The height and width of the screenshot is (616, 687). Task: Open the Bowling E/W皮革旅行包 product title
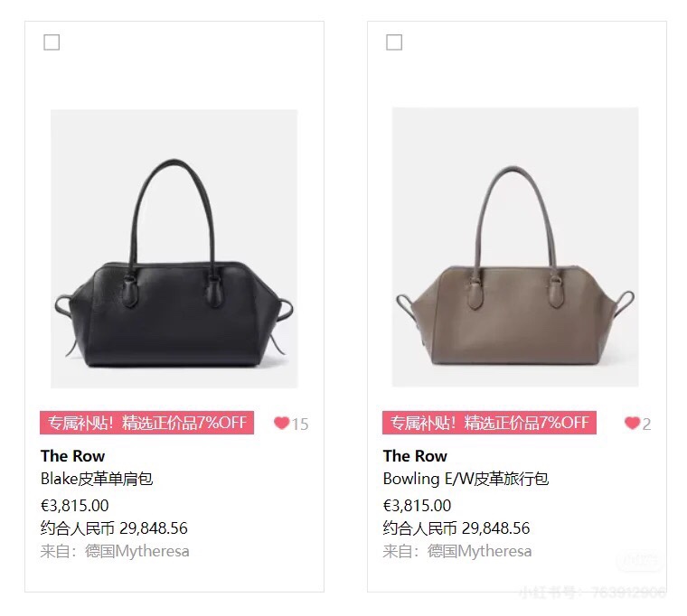point(466,479)
